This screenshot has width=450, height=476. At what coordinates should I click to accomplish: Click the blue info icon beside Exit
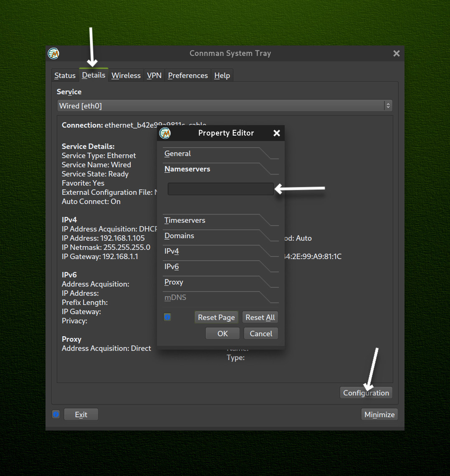click(56, 414)
